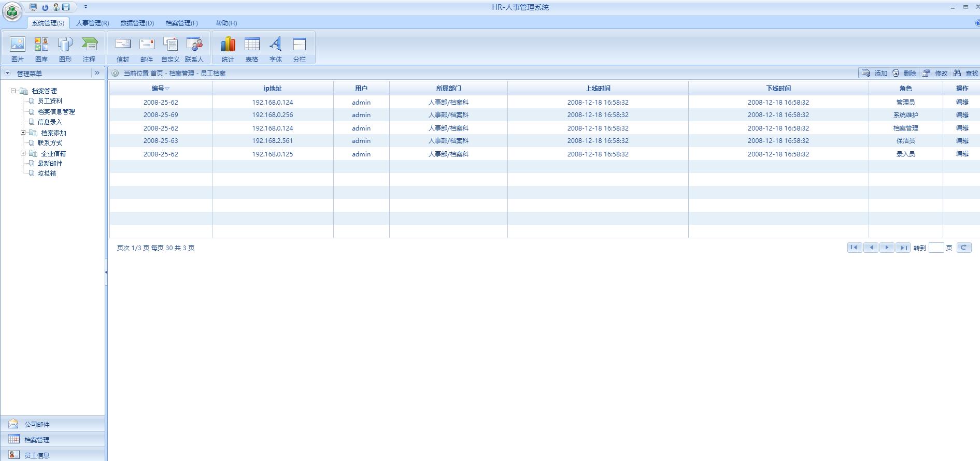Click the 查找 search button
Viewport: 980px width, 461px height.
point(965,73)
